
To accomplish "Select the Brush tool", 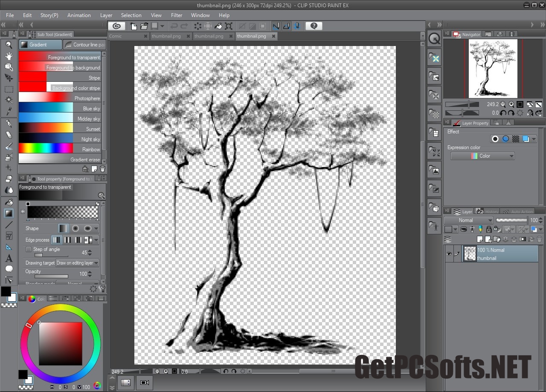I will 9,146.
